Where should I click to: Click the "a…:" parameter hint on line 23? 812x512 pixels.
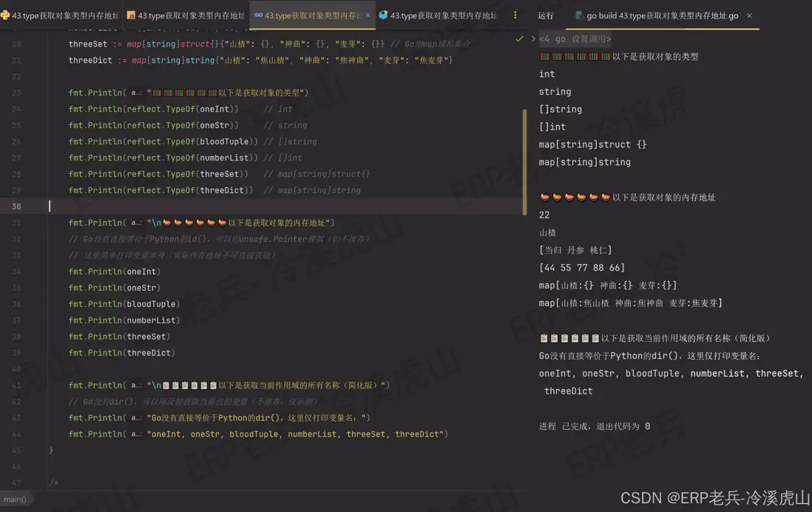click(136, 93)
